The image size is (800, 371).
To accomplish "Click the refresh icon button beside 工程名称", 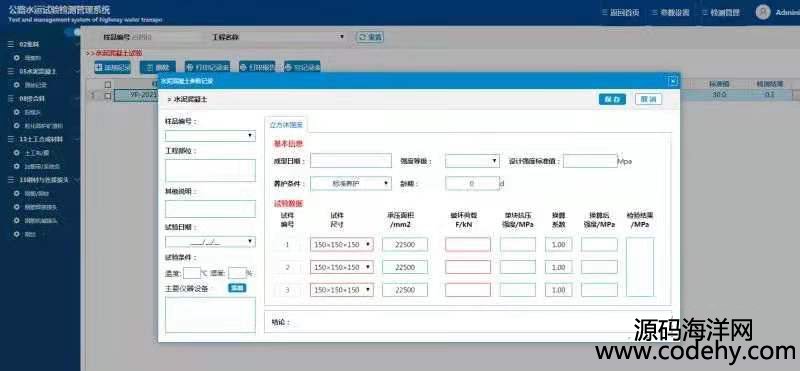I will (370, 37).
